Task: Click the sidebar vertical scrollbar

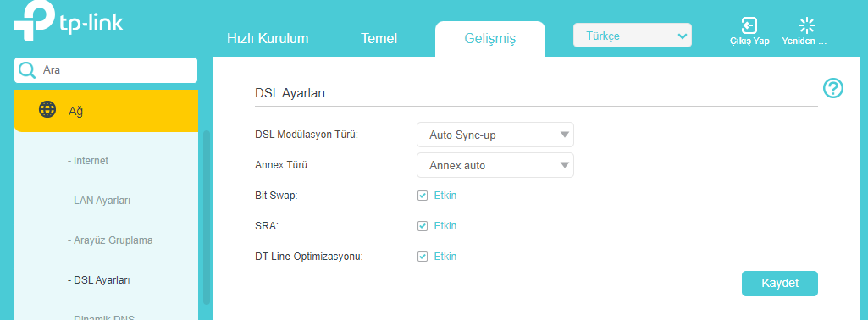Action: [x=207, y=217]
